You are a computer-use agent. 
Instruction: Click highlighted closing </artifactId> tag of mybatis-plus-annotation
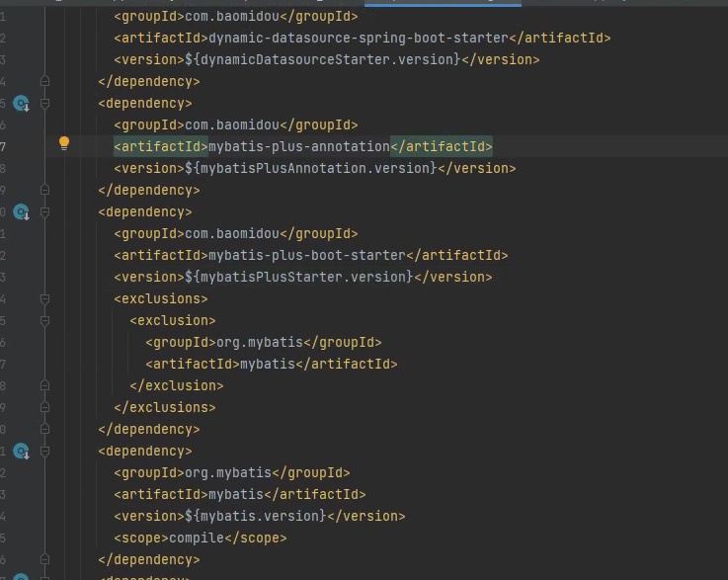point(442,147)
